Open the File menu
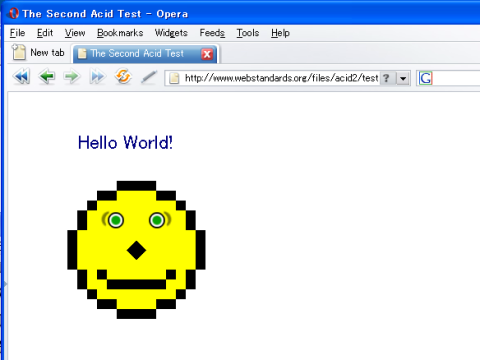Image resolution: width=480 pixels, height=360 pixels. tap(17, 33)
